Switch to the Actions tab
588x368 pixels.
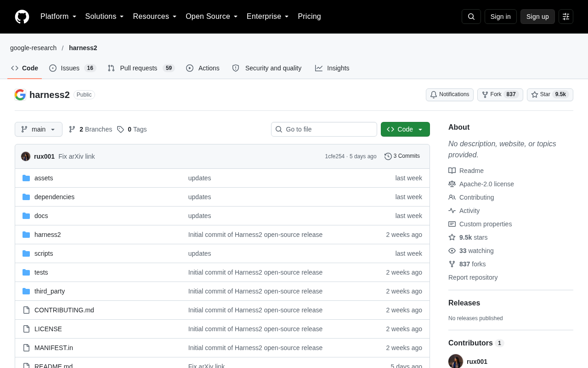tap(203, 68)
